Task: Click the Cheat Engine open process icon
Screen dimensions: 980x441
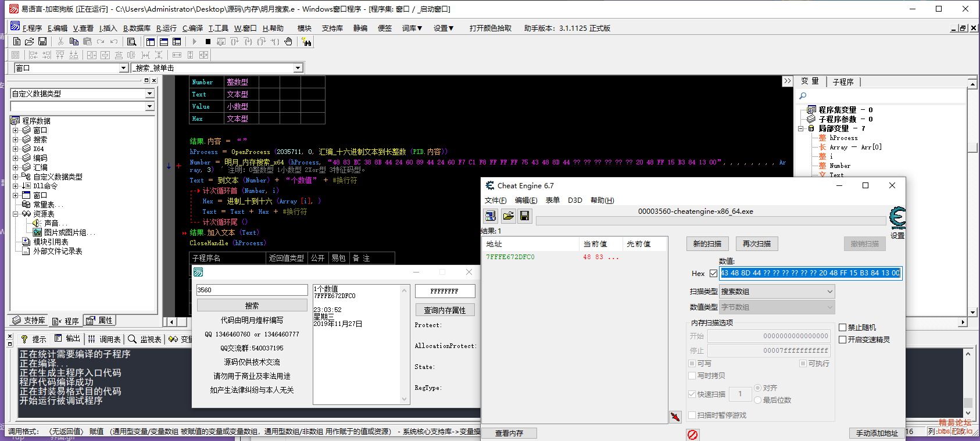Action: [491, 216]
